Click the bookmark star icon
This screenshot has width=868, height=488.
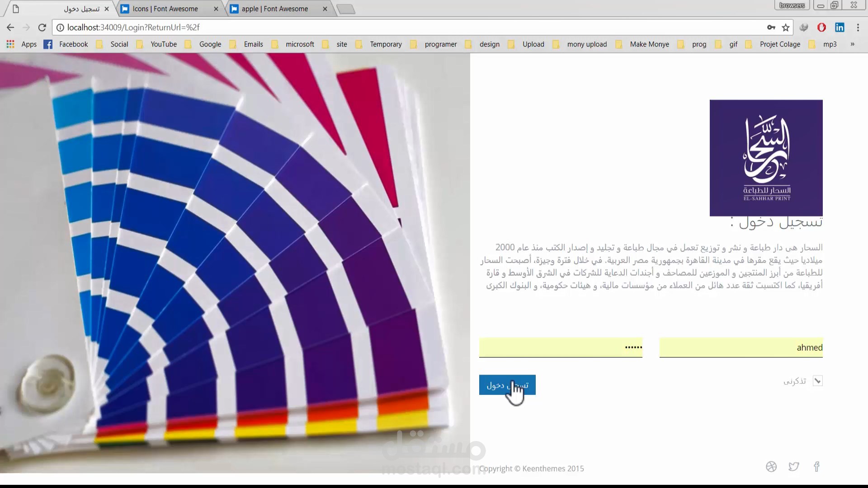tap(786, 28)
